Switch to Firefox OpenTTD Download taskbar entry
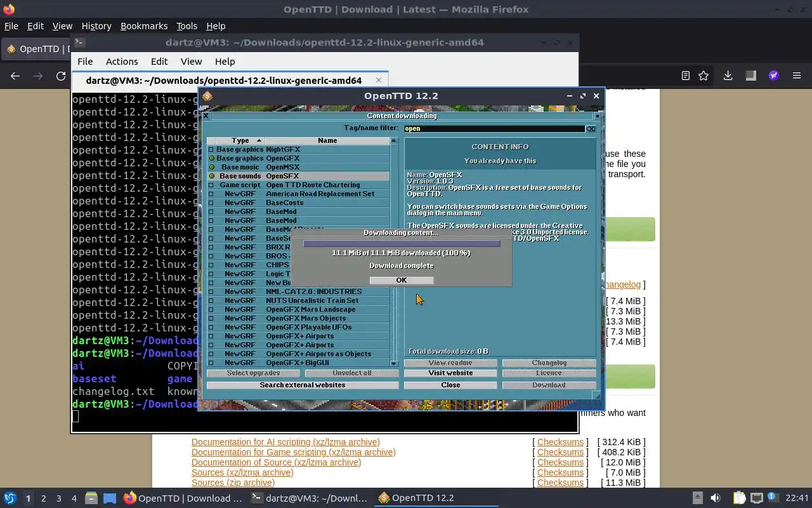 183,498
